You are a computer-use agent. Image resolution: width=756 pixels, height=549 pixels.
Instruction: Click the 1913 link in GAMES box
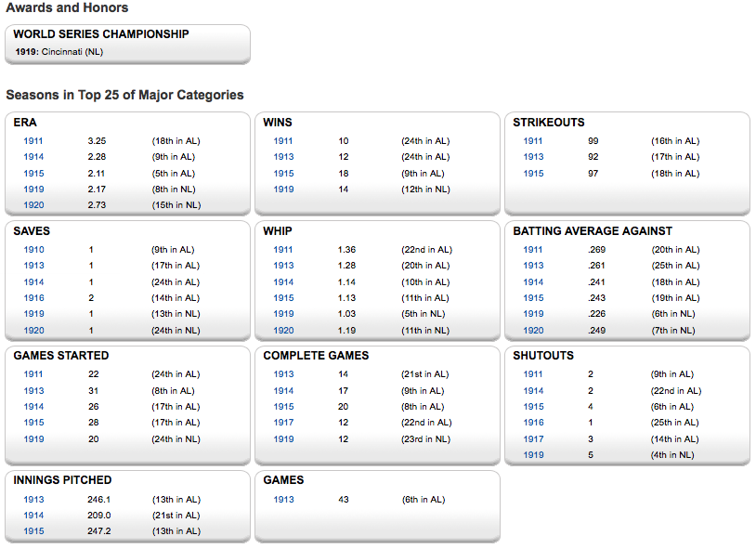pyautogui.click(x=283, y=500)
